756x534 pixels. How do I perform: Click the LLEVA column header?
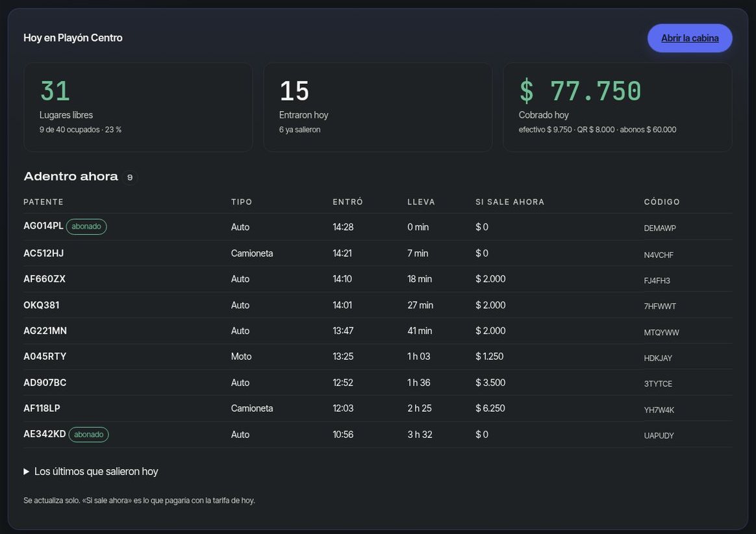pyautogui.click(x=421, y=201)
